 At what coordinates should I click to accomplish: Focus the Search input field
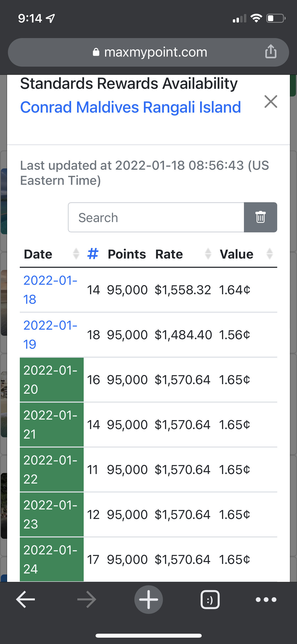tap(156, 217)
